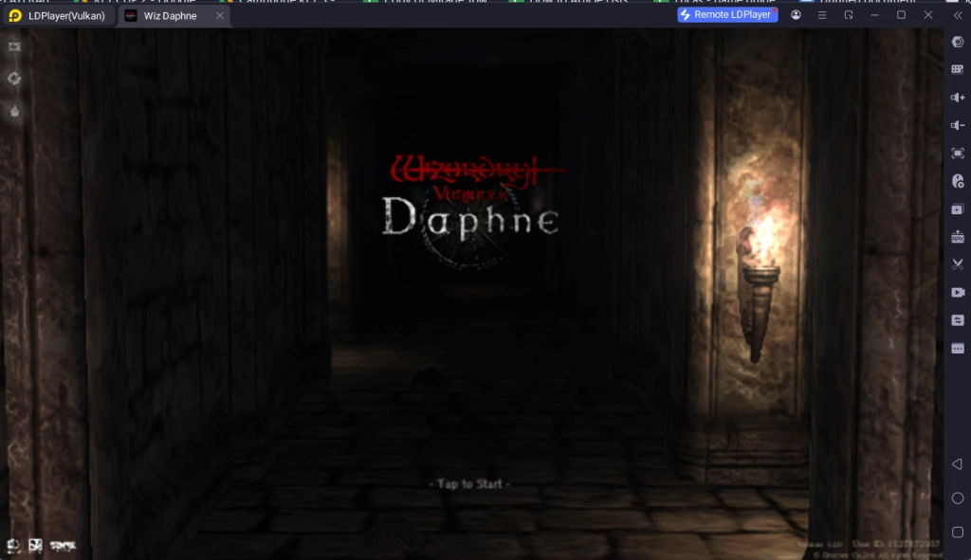Viewport: 971px width, 560px height.
Task: Tap the Android recent apps square button
Action: click(x=958, y=533)
